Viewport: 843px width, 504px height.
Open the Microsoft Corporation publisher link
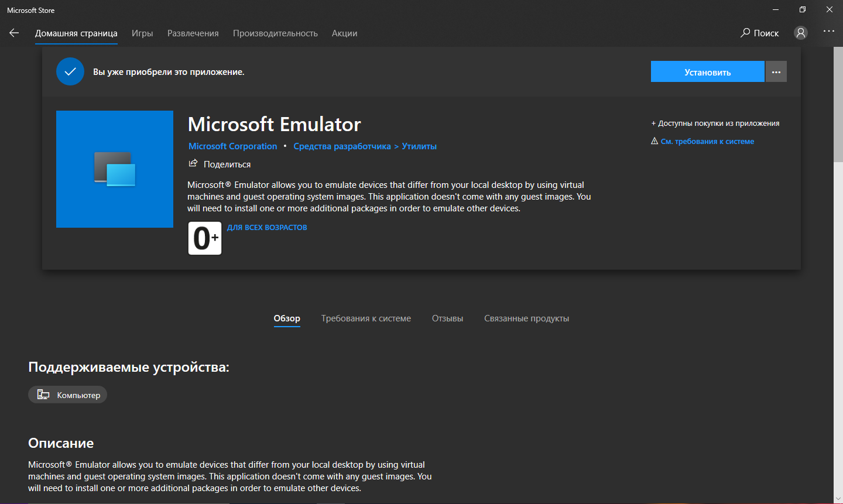click(x=232, y=146)
